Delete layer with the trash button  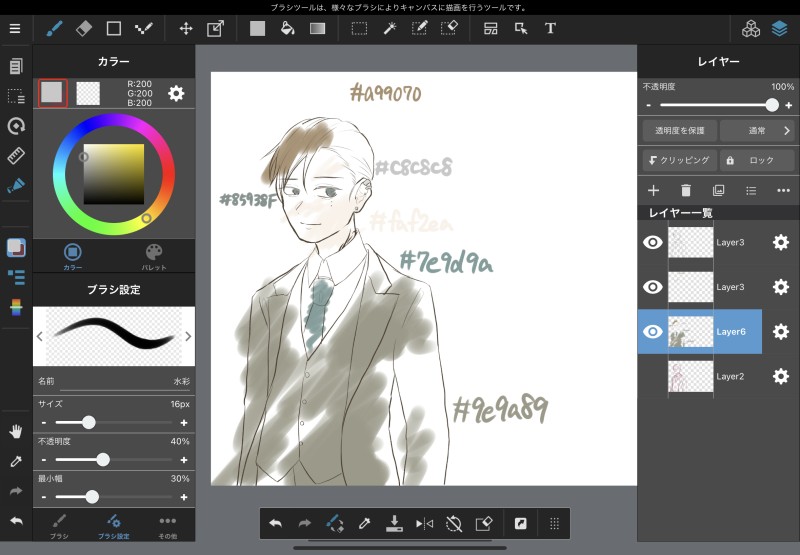[x=686, y=190]
